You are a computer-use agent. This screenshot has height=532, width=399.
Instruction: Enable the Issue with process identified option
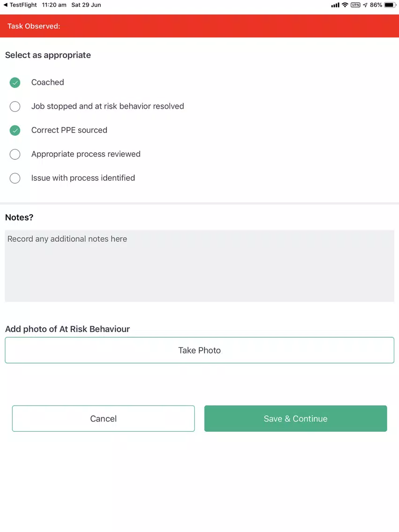click(15, 178)
